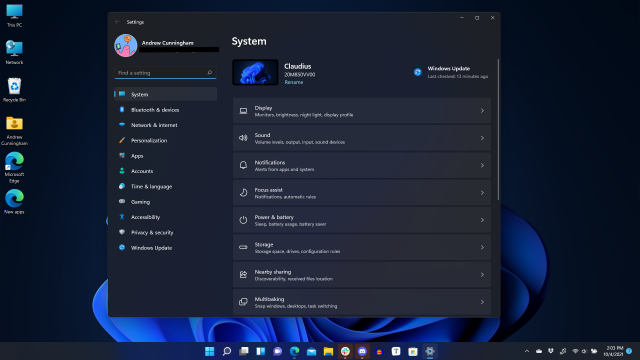Expand Multitasking row chevron
This screenshot has width=640, height=360.
pos(482,302)
